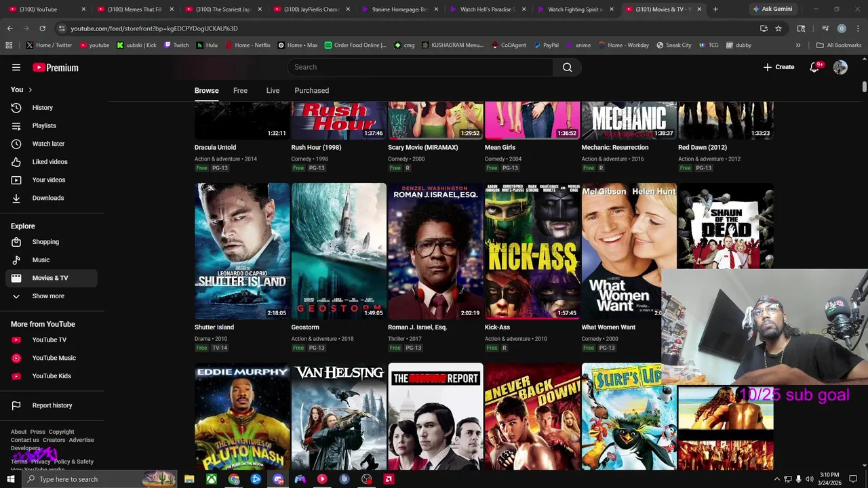Expand Show more in the sidebar

[52, 296]
